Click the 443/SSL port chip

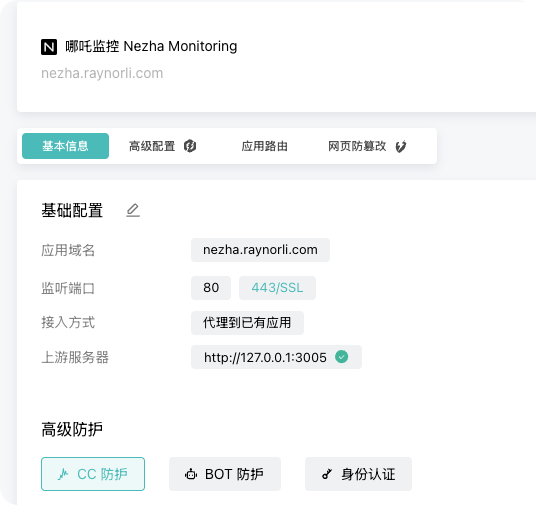[x=277, y=288]
